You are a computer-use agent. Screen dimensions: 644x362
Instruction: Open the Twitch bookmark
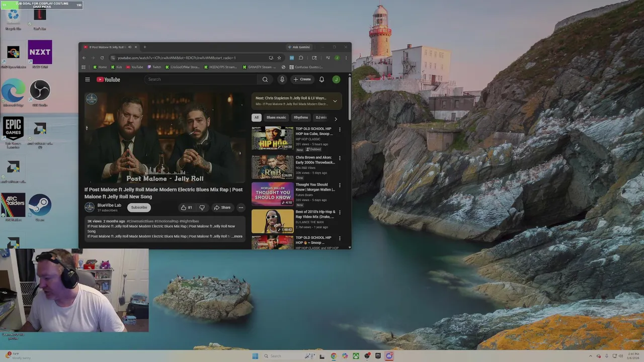(x=154, y=67)
